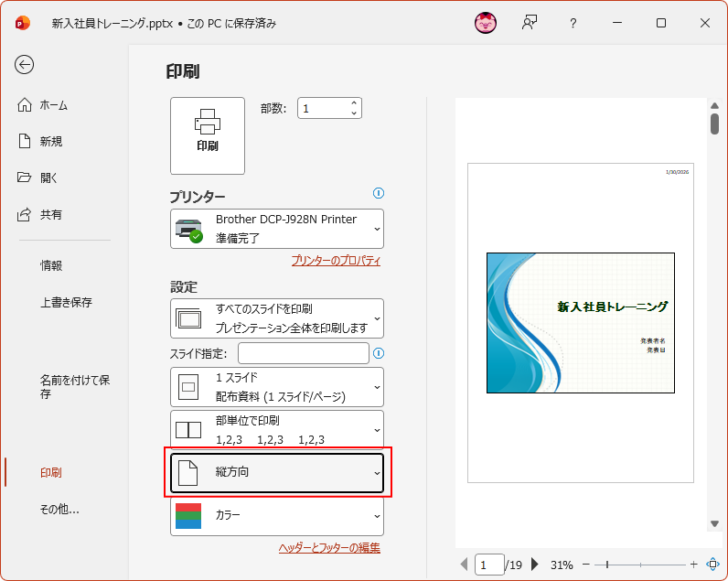Screen dimensions: 728x581
Task: Click the current page number field
Action: pyautogui.click(x=489, y=565)
